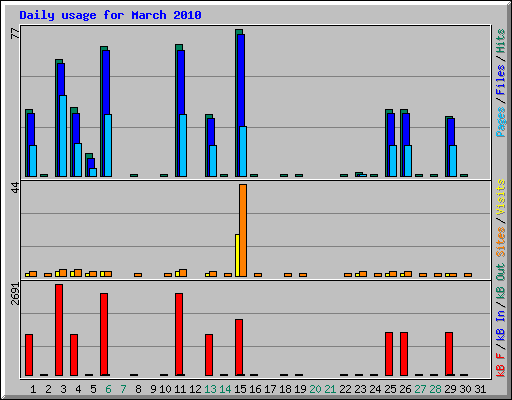Select day 8 label on the x-axis
This screenshot has width=512, height=400.
(138, 389)
